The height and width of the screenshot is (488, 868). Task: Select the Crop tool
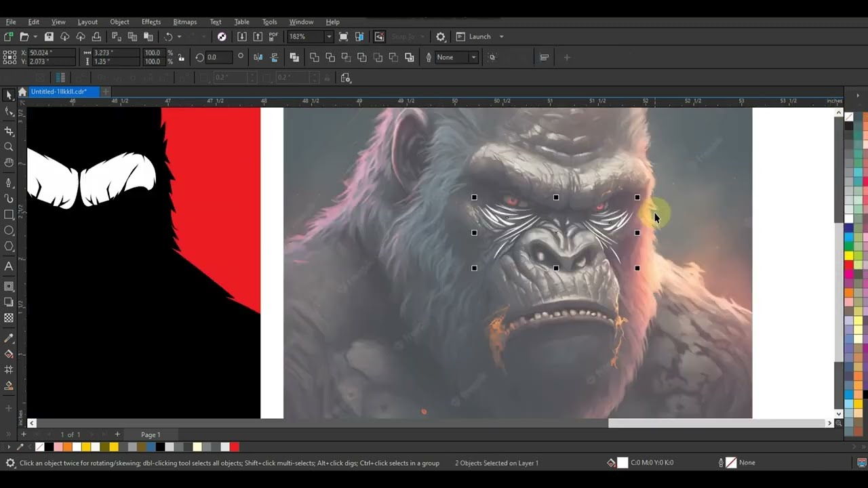[9, 131]
